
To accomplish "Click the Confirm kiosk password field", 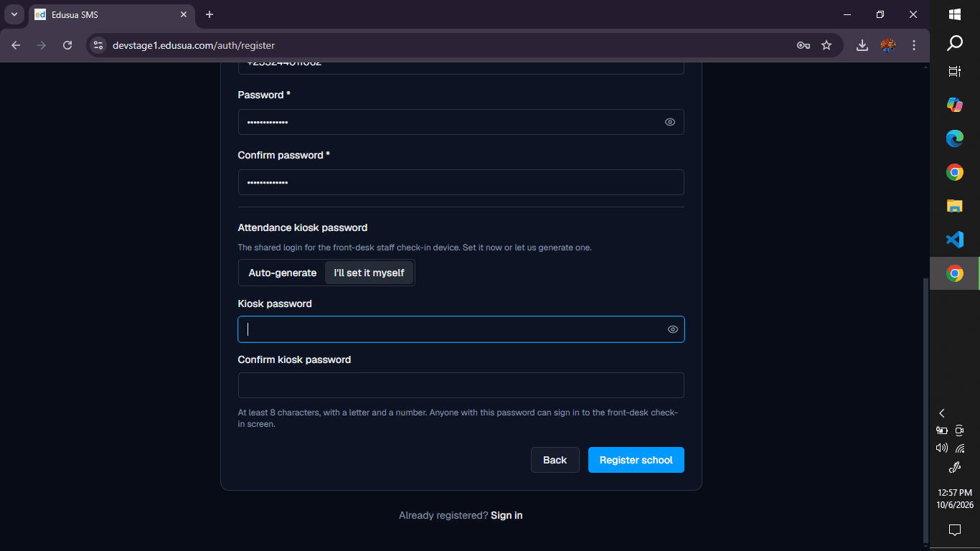I will click(461, 385).
